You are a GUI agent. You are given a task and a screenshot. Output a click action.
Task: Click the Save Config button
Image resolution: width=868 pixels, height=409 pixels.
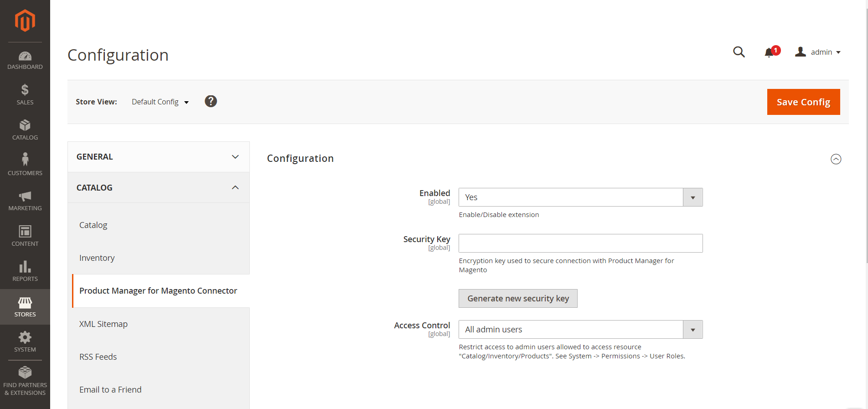tap(803, 102)
